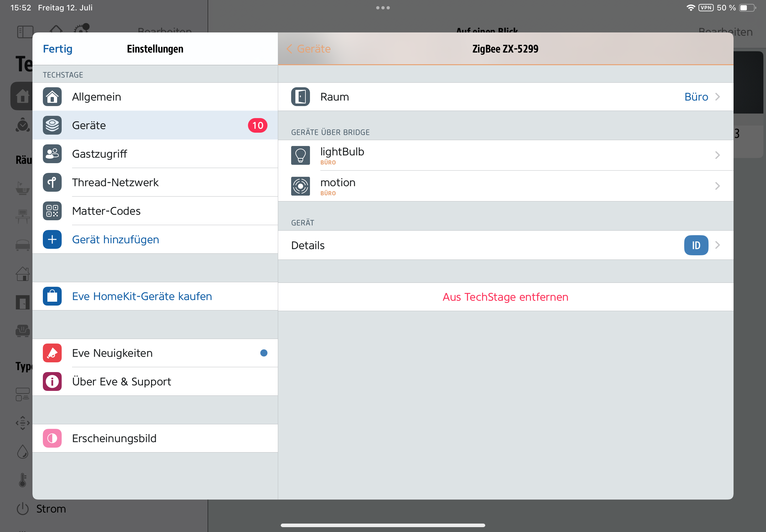Tap the blue plus Gerät hinzufügen icon

coord(52,239)
